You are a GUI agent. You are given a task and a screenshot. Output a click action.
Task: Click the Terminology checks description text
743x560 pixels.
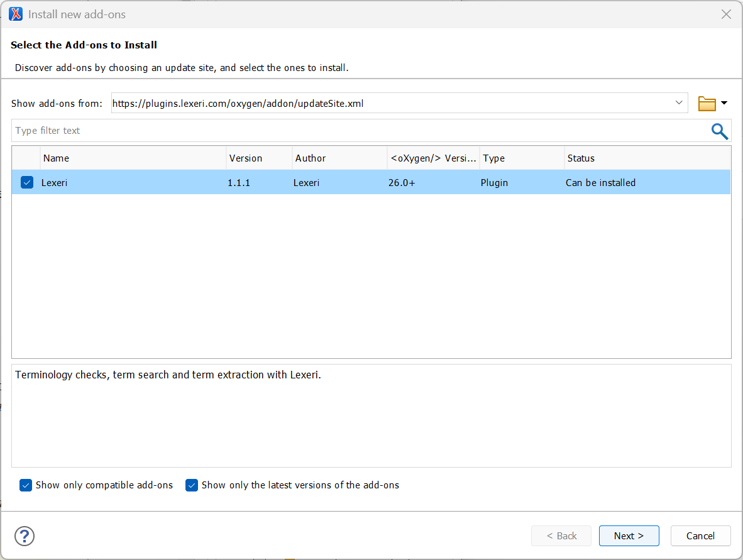click(x=168, y=375)
